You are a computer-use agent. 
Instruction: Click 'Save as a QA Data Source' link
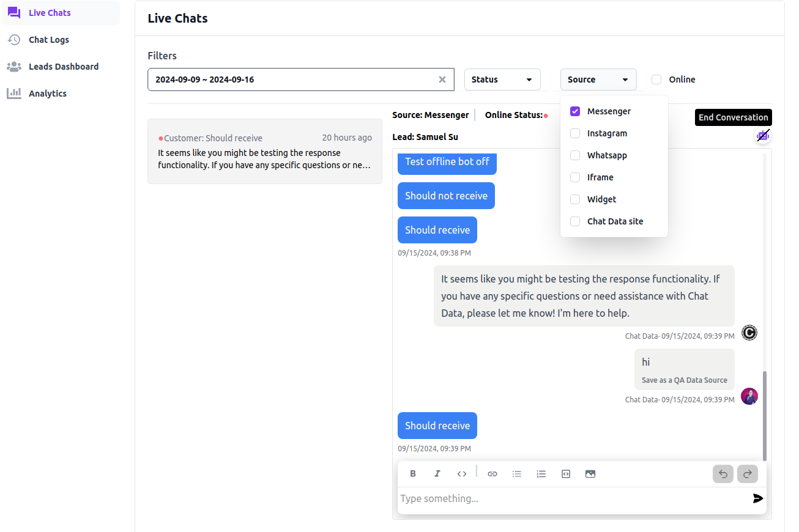tap(684, 380)
